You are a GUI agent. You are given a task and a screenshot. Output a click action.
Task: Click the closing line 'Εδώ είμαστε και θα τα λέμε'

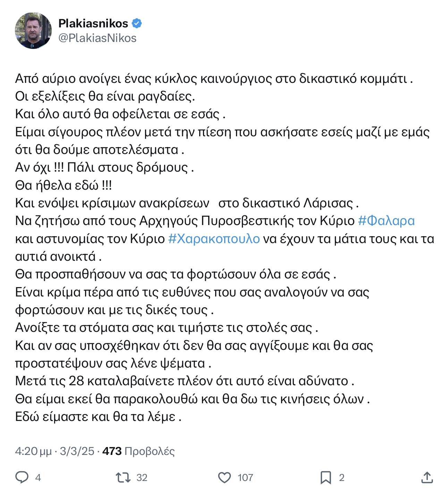tap(98, 416)
